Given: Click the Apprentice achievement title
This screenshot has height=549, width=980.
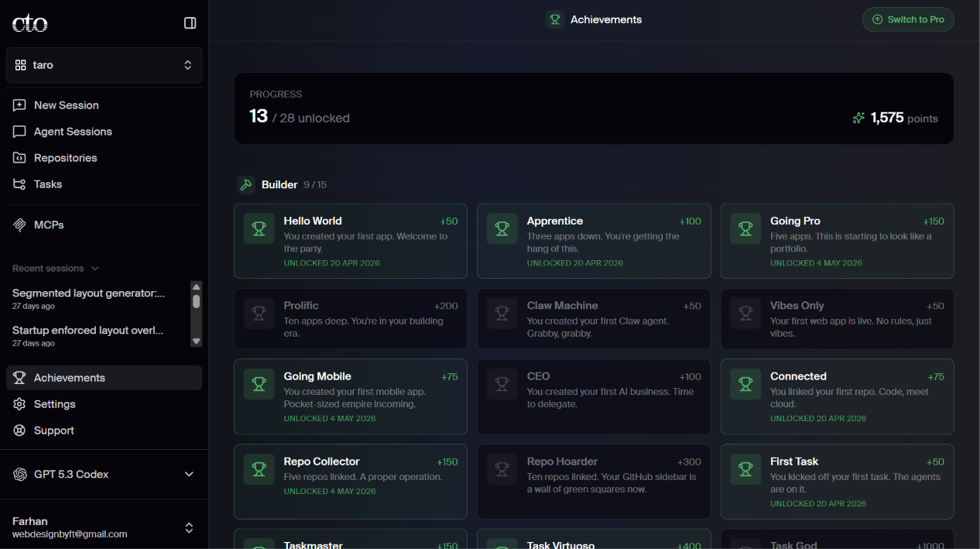Looking at the screenshot, I should [x=555, y=221].
